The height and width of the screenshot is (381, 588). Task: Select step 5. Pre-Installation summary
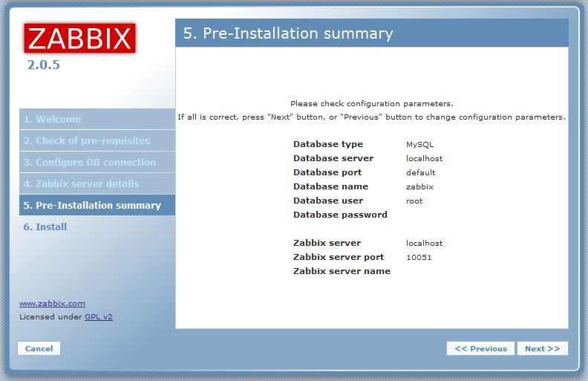97,205
